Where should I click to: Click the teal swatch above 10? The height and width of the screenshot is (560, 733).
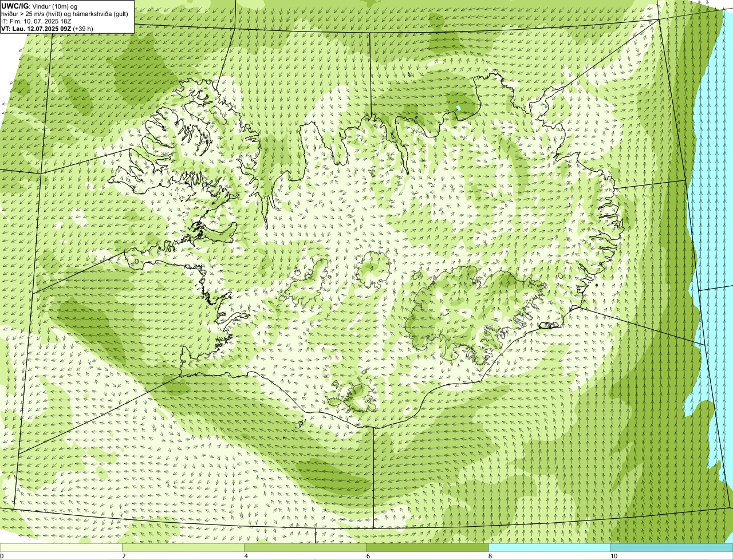[672, 547]
